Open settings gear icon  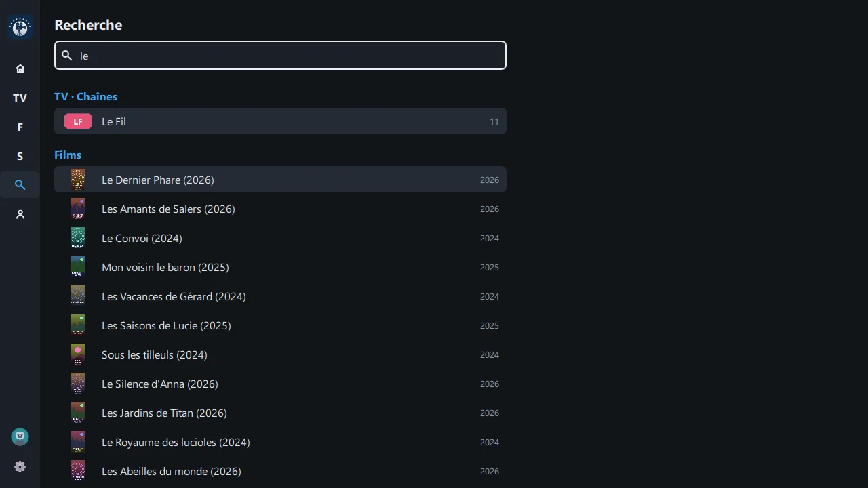[x=20, y=466]
